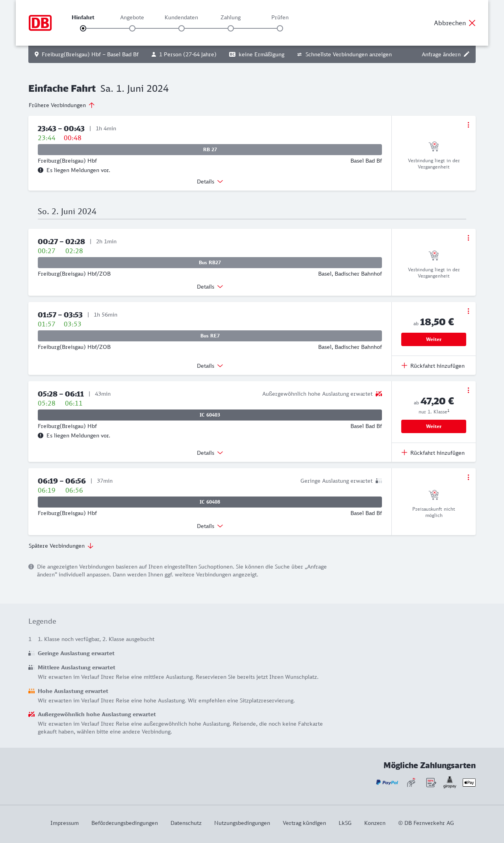Screen dimensions: 504x843
Task: Show Frühere Verbindungen
Action: 62,105
